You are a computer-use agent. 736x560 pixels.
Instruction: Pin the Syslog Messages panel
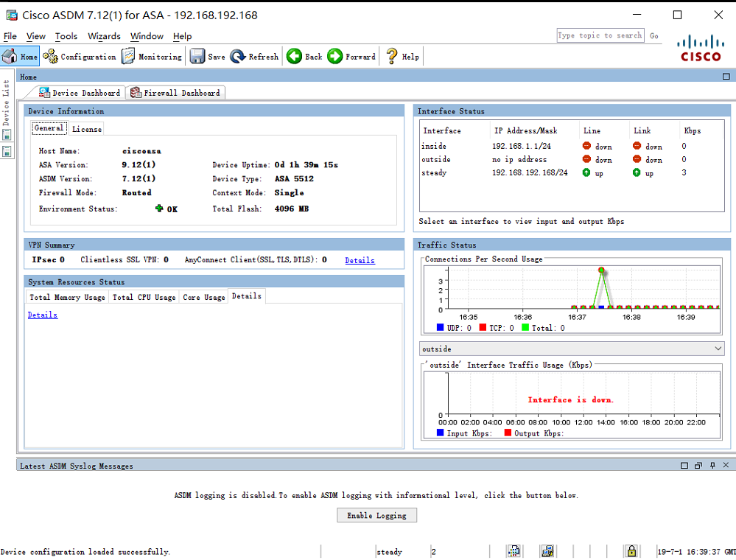tap(712, 466)
